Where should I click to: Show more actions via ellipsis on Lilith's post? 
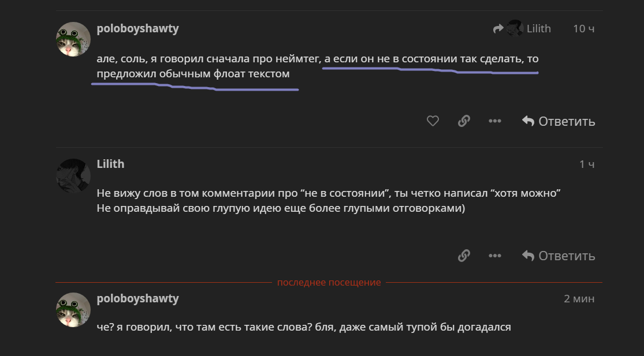[x=494, y=256]
